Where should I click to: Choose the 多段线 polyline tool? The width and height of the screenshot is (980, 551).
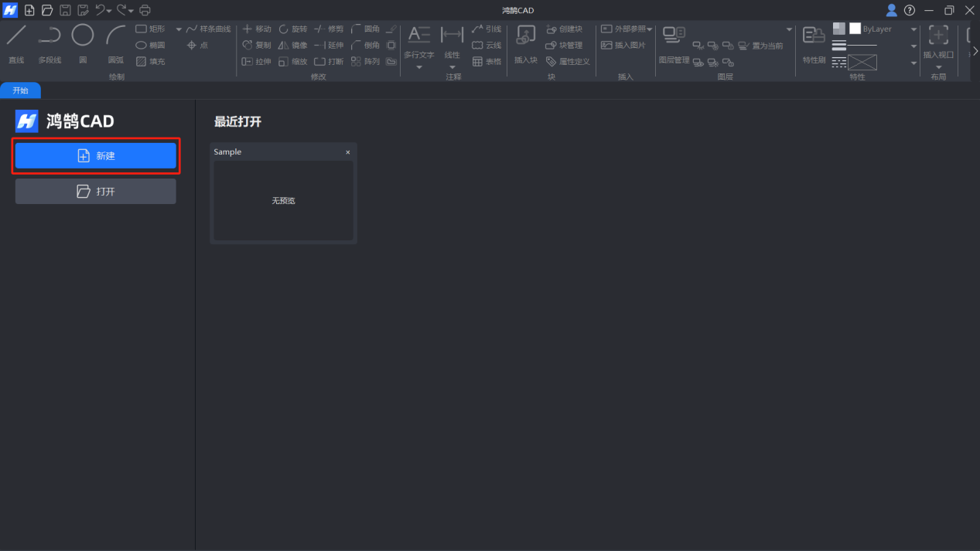tap(50, 43)
